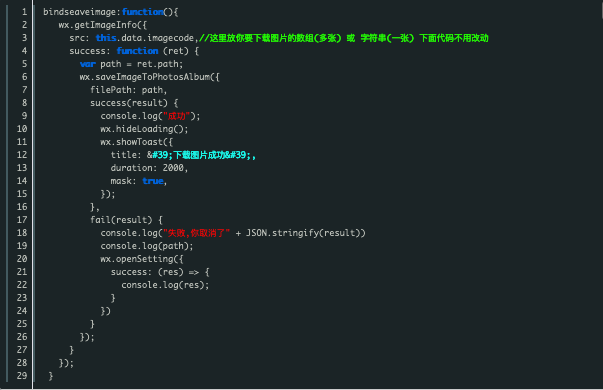Click JSON.stringify(result) on line 18
The image size is (603, 390).
coord(303,233)
